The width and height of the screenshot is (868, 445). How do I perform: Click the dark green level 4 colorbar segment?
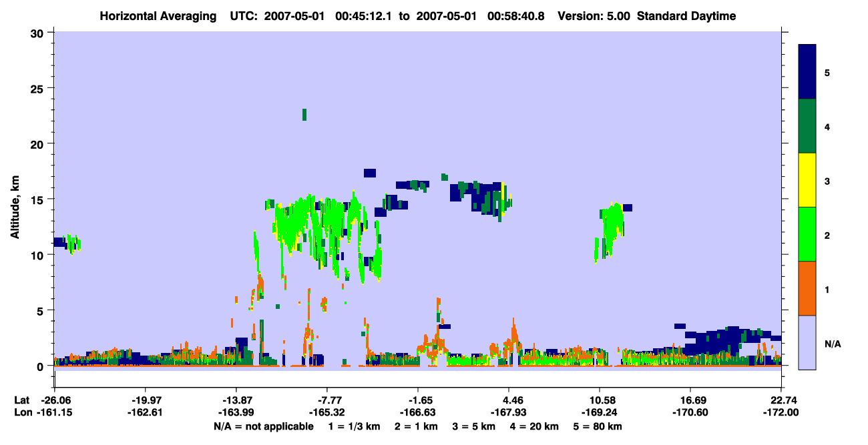tap(807, 126)
